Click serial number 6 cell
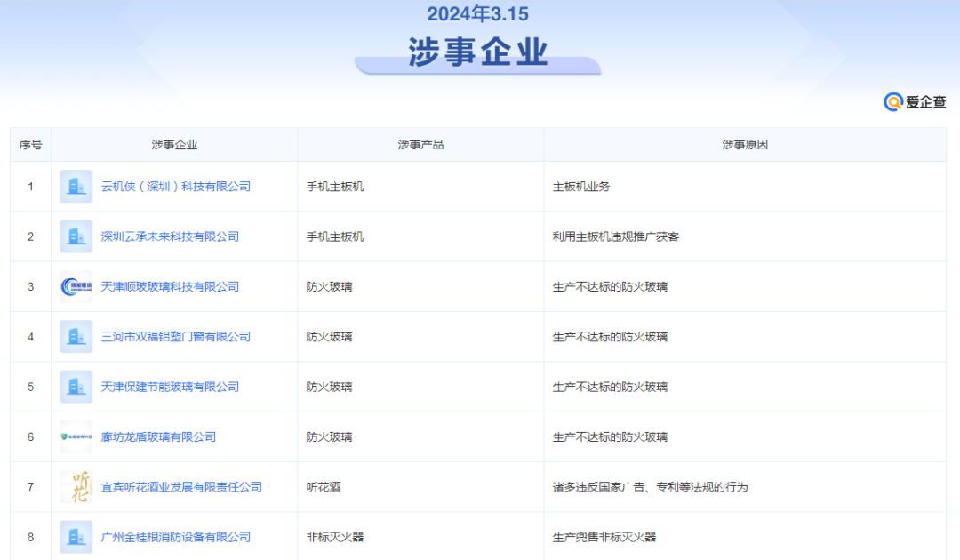Screen dimensions: 960x560 (x=30, y=437)
